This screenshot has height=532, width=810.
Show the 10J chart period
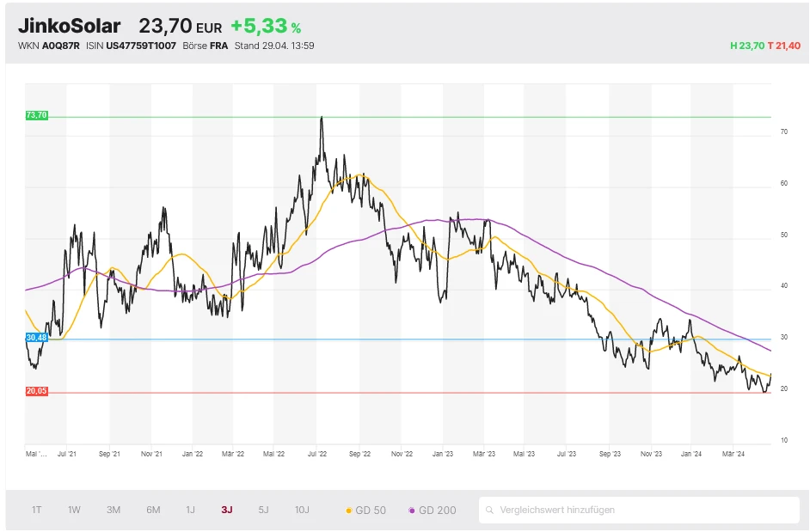tap(302, 510)
